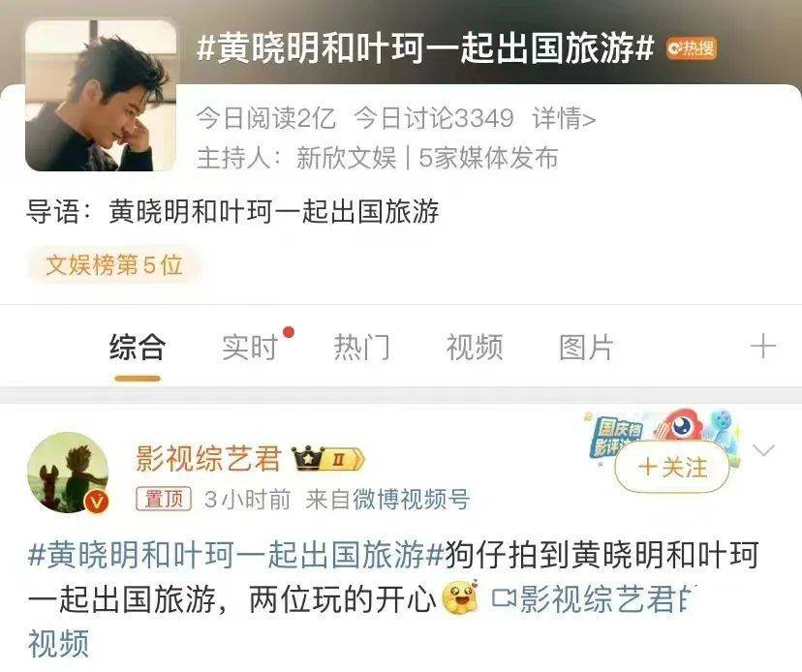The height and width of the screenshot is (672, 802).
Task: Click the orange V verification badge
Action: (96, 501)
